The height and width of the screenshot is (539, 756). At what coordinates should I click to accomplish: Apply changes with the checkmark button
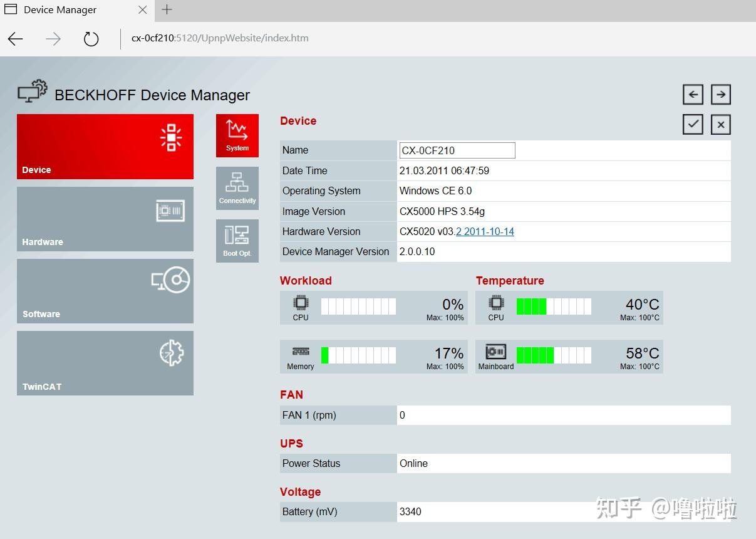click(693, 124)
